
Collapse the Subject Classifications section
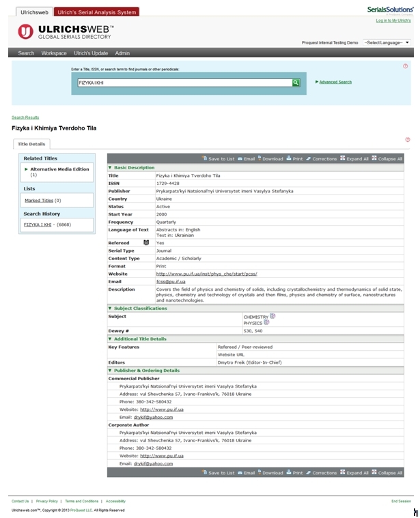tap(110, 308)
